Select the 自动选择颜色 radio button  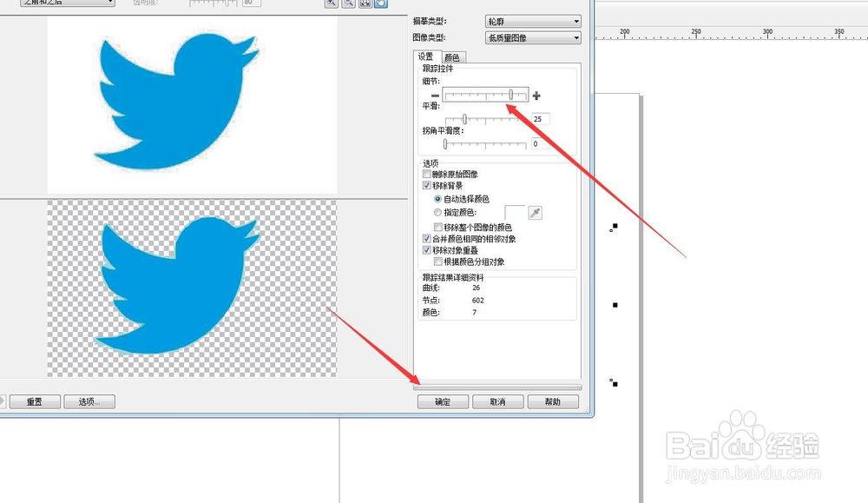click(x=437, y=199)
